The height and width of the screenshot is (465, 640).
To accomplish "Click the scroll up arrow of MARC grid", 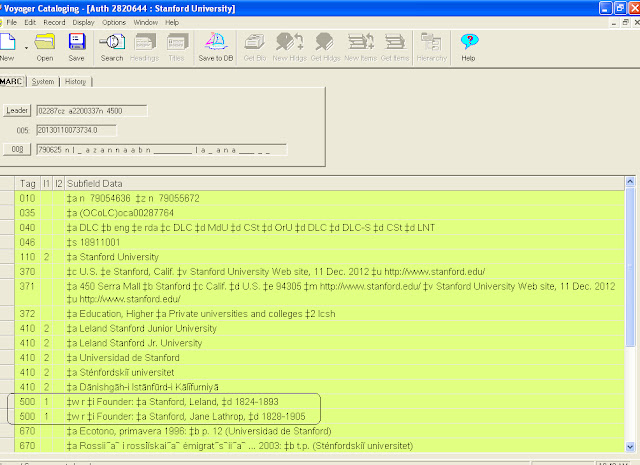I will [630, 181].
